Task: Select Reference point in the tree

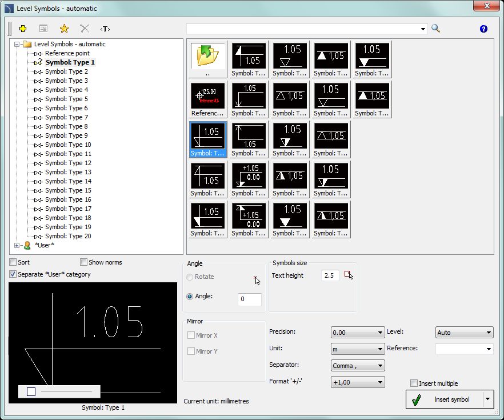Action: (67, 53)
